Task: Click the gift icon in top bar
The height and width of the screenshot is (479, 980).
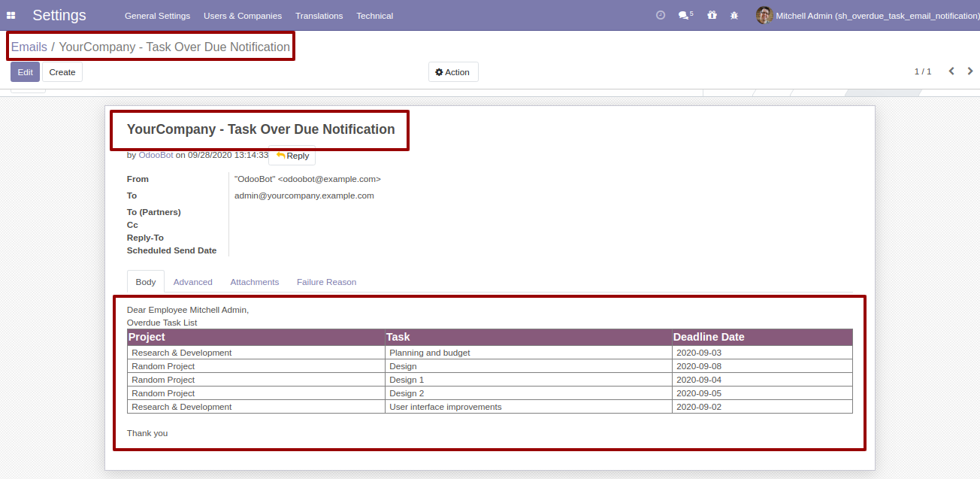Action: [x=712, y=15]
